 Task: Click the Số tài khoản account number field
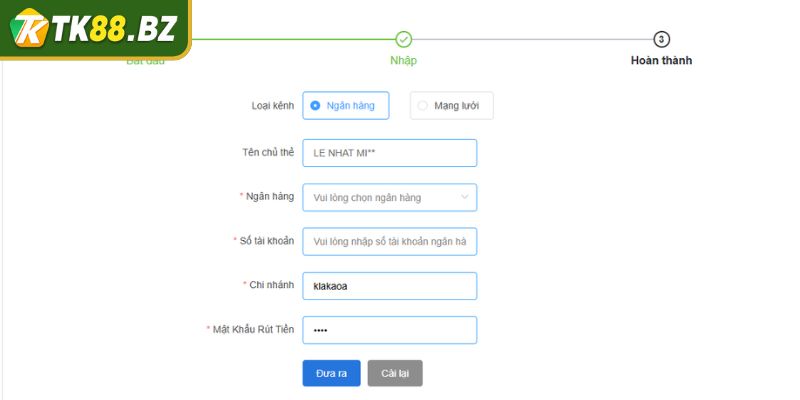click(389, 242)
